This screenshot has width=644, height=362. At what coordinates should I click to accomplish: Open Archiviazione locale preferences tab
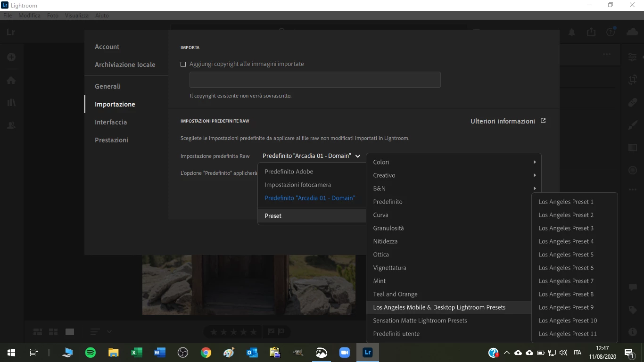(x=125, y=65)
